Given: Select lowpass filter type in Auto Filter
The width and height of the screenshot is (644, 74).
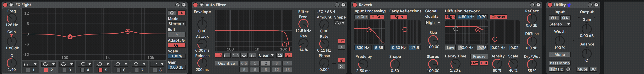Looking at the screenshot, I should point(219,55).
